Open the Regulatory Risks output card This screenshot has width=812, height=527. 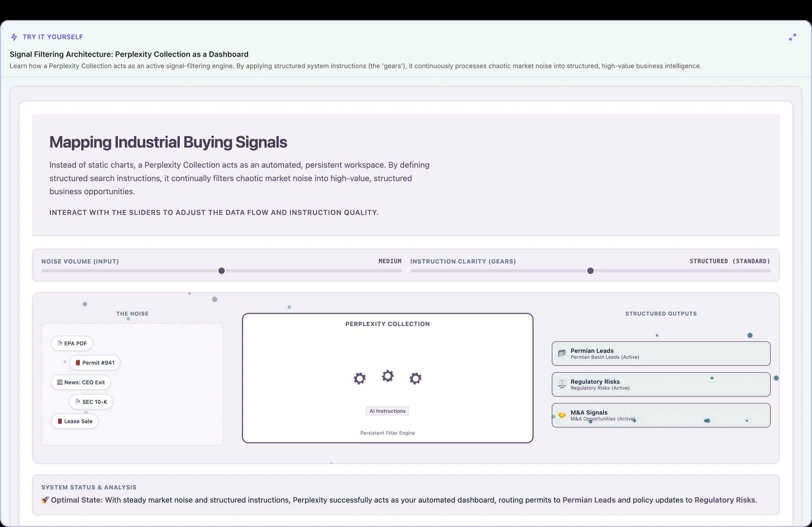pyautogui.click(x=661, y=384)
